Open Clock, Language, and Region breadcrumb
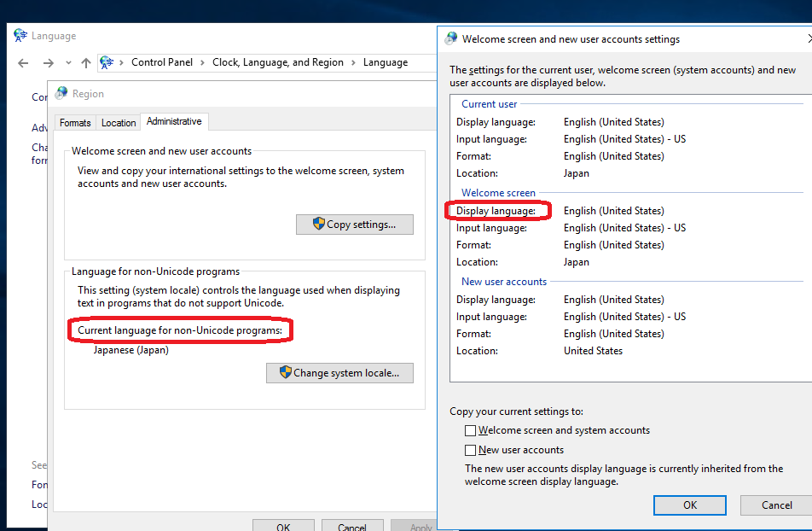The height and width of the screenshot is (531, 812). 277,62
